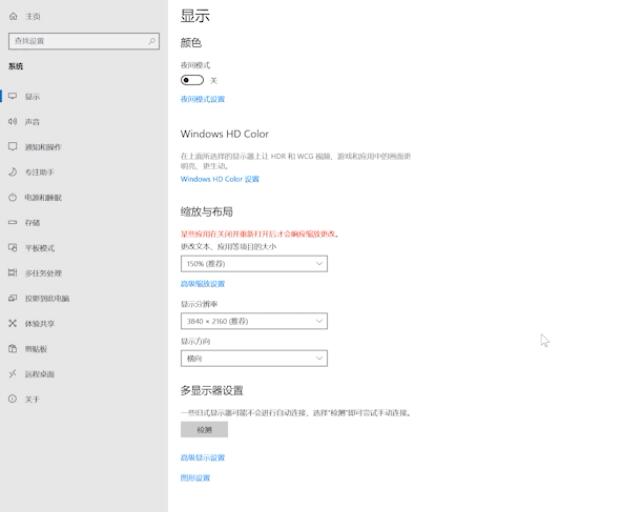
Task: Open Projecting to this PC (投影到此电脑)
Action: tap(47, 298)
